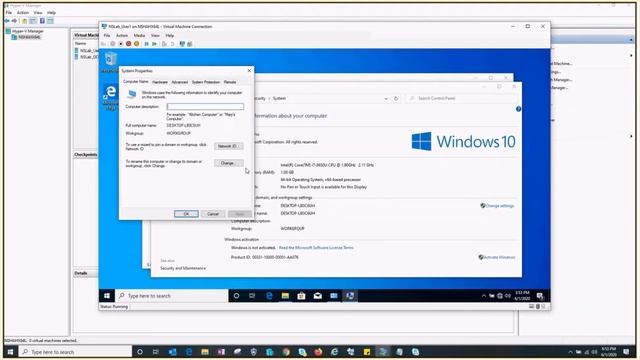Screen dimensions: 640x360
Task: Click the red Shut Down toolbar icon
Action: 129,44
